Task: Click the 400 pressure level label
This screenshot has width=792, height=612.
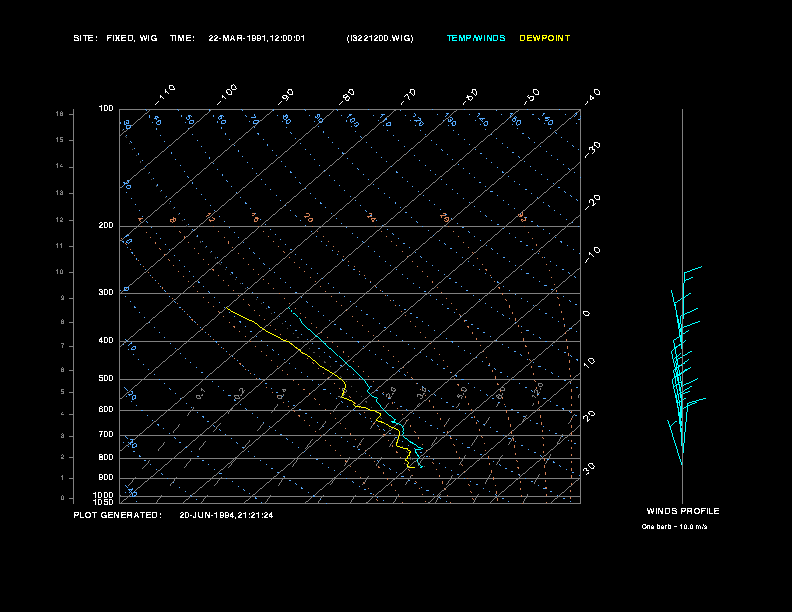Action: pyautogui.click(x=106, y=341)
